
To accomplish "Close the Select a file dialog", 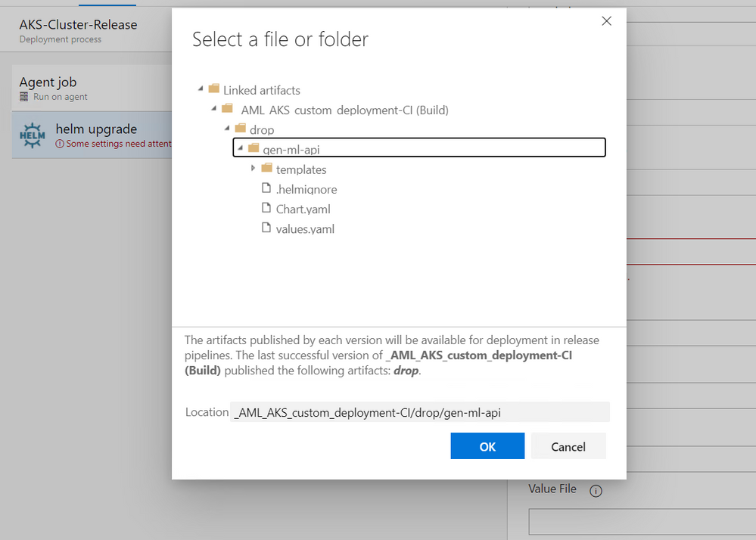I will coord(606,20).
